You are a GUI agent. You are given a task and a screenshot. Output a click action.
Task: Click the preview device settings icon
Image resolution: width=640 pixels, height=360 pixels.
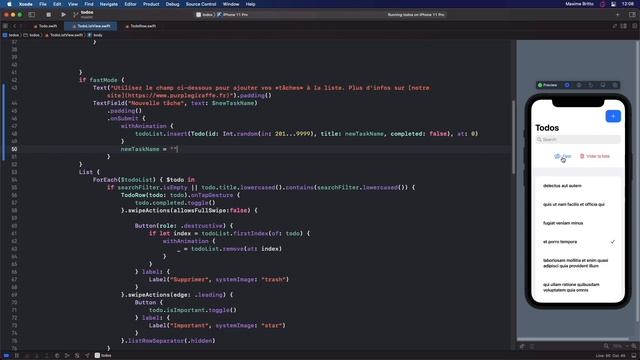point(603,85)
